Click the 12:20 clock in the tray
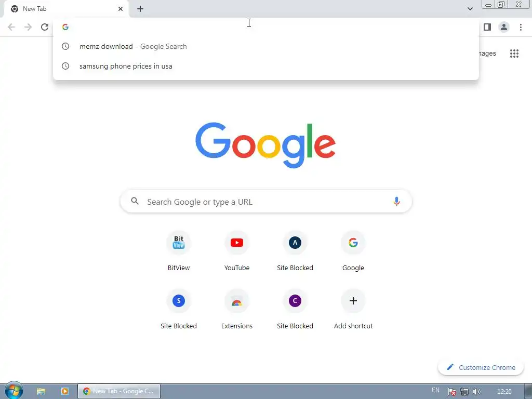Viewport: 532px width, 399px height. click(504, 392)
